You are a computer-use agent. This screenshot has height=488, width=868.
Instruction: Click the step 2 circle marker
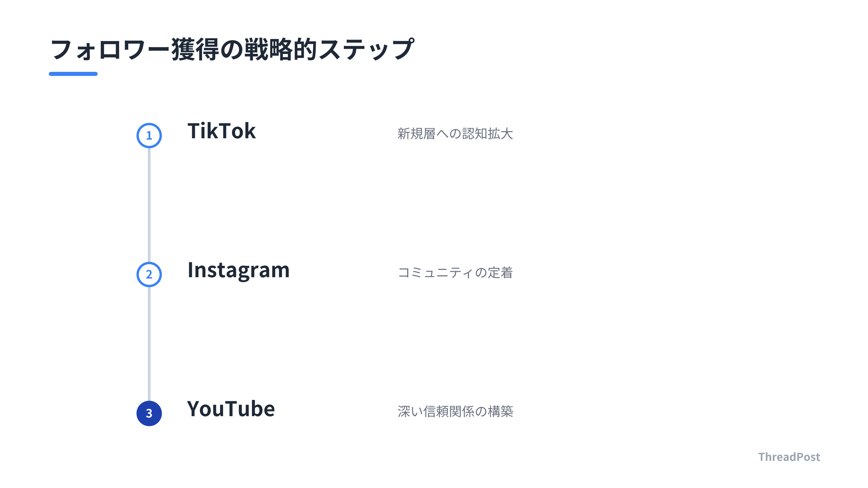click(x=149, y=274)
